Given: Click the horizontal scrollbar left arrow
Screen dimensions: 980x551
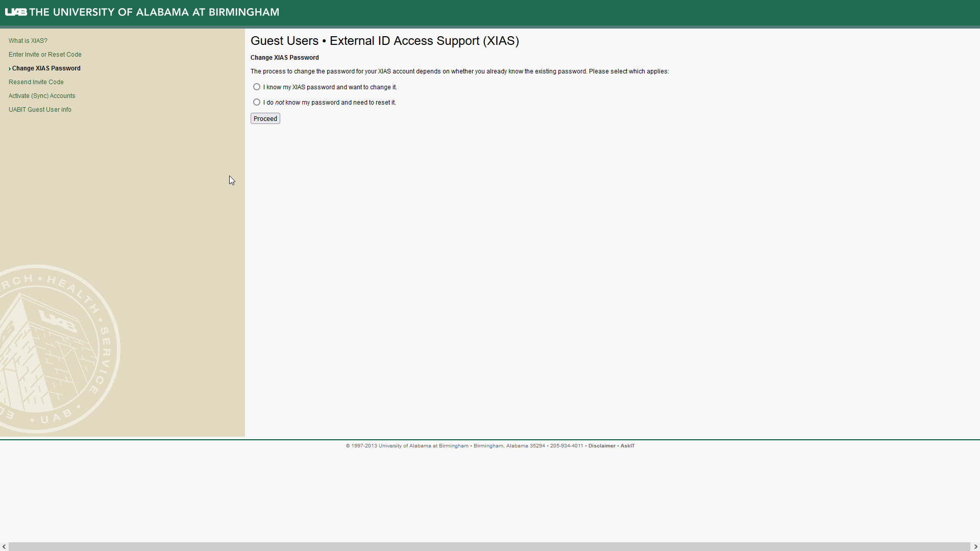Looking at the screenshot, I should click(x=4, y=546).
